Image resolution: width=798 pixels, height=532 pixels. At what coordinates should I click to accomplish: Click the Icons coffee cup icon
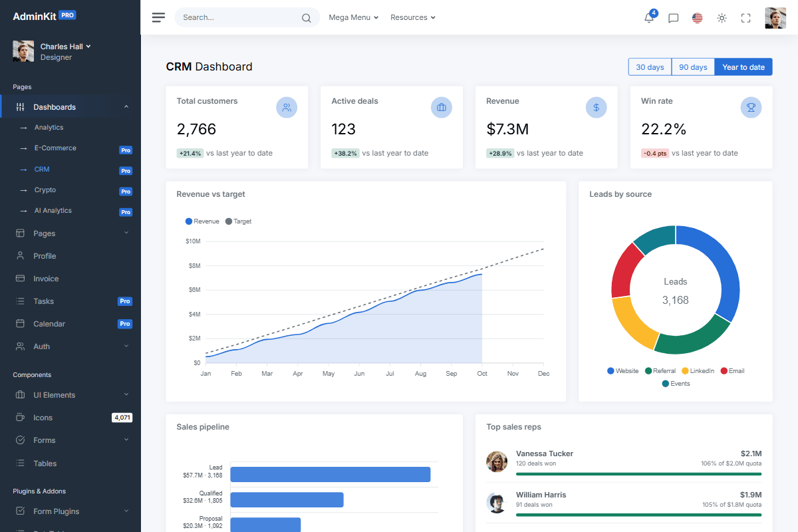click(20, 418)
